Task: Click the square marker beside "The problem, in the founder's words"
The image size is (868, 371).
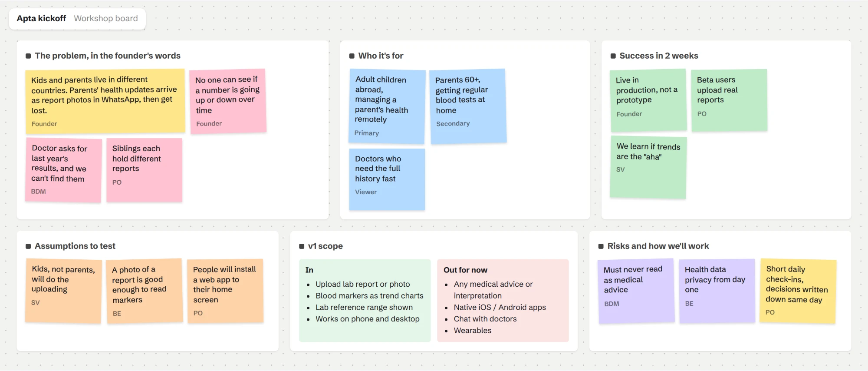Action: tap(28, 56)
